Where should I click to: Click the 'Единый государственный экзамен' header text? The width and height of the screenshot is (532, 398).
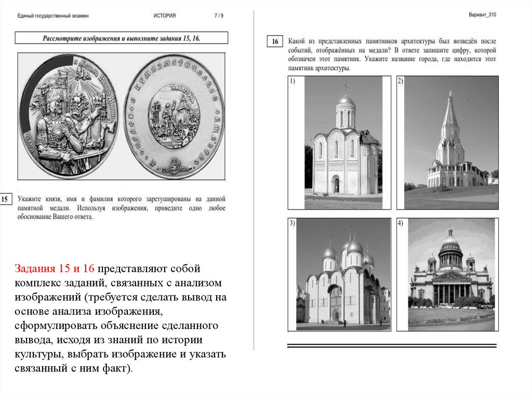[x=53, y=16]
